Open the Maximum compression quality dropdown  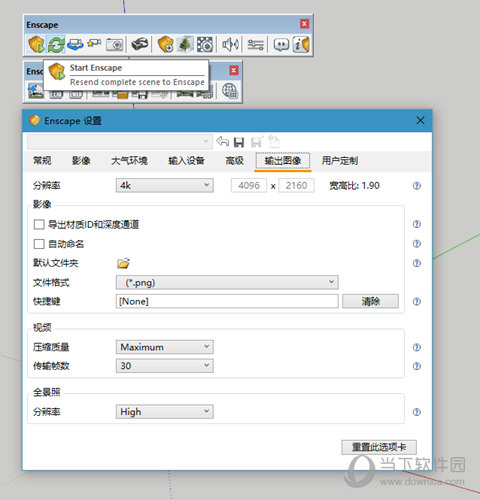click(165, 347)
